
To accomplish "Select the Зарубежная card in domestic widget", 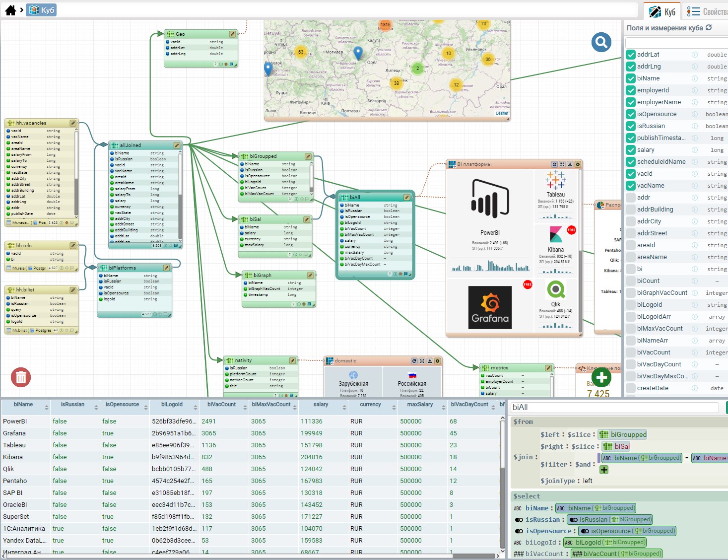I will [x=353, y=382].
